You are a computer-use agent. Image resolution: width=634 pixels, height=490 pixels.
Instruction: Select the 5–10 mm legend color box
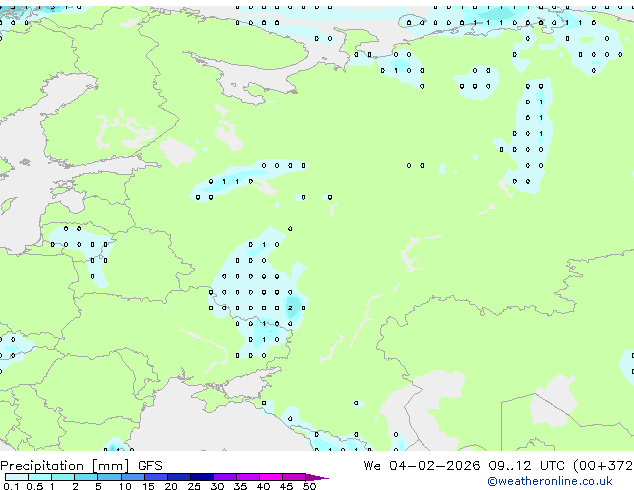click(x=109, y=477)
